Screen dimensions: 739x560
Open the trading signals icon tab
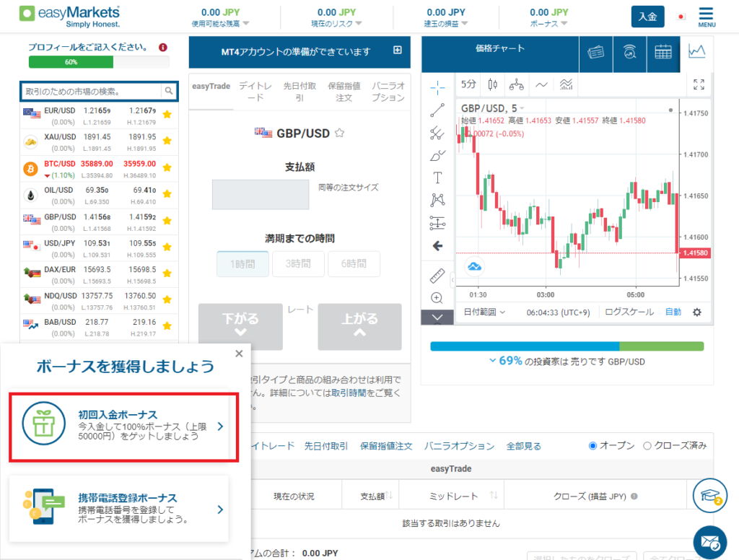(x=629, y=51)
